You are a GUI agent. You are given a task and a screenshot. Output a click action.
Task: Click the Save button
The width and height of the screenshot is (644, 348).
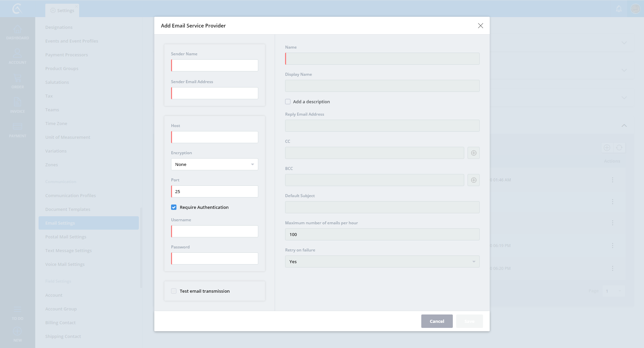click(x=469, y=321)
